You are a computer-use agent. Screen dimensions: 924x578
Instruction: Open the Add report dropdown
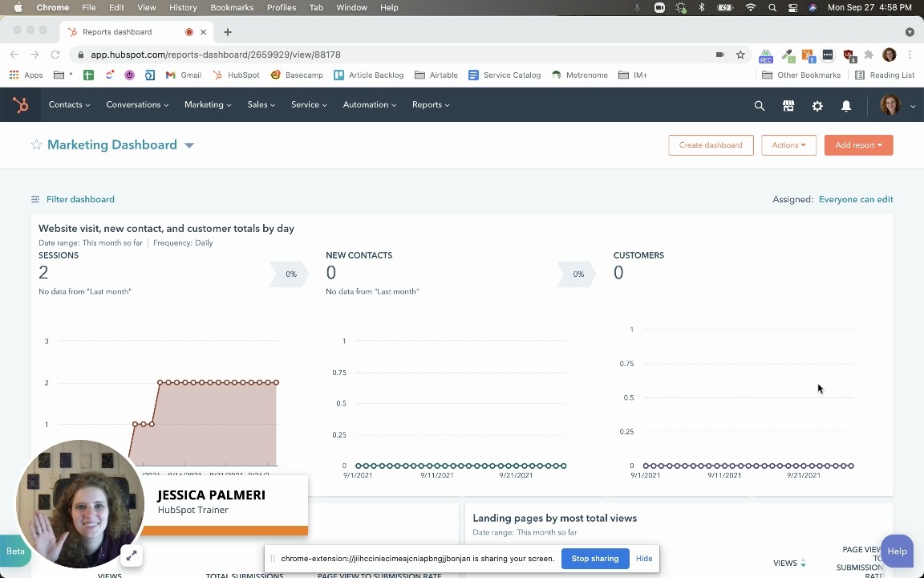[858, 145]
